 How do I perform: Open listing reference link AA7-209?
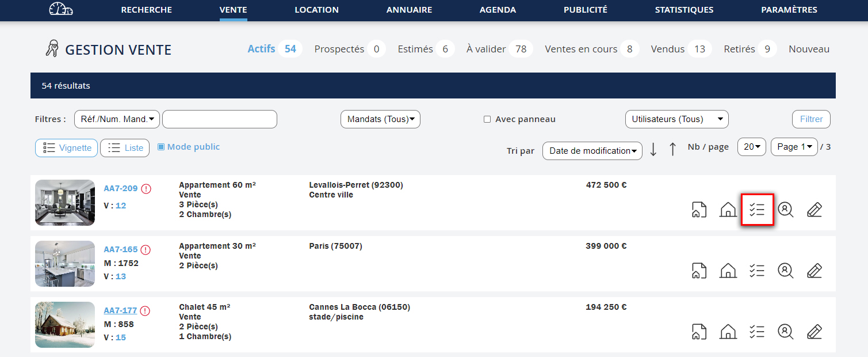(x=120, y=188)
